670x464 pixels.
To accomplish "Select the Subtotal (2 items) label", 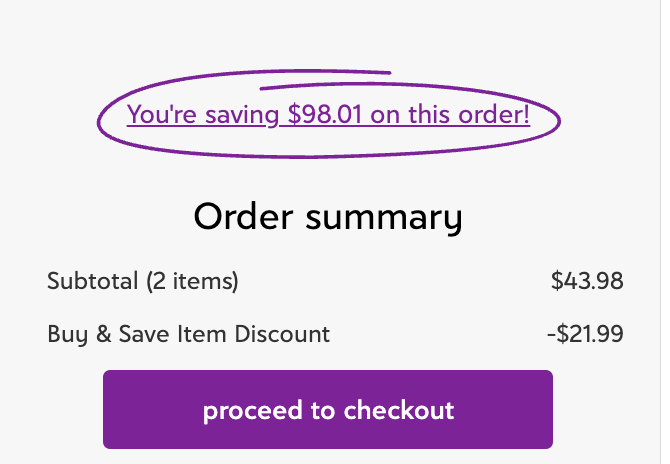I will pos(143,282).
